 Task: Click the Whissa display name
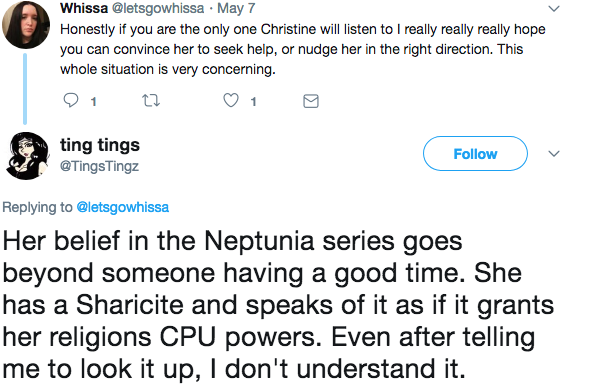[84, 8]
